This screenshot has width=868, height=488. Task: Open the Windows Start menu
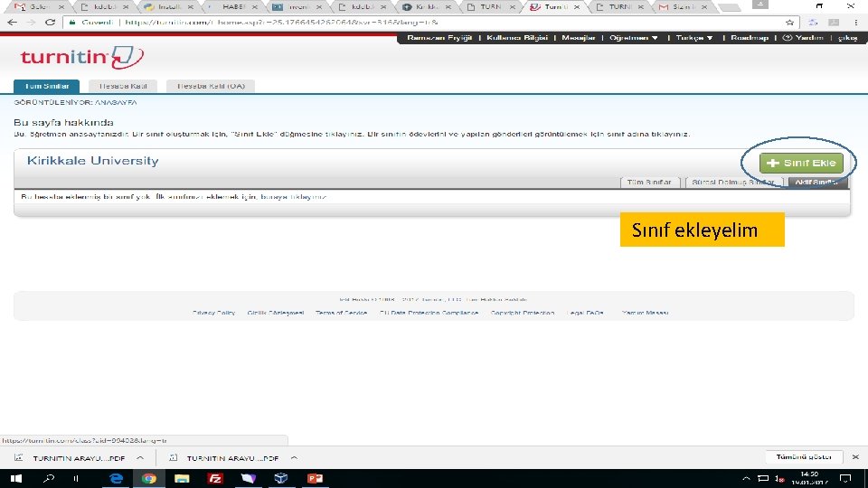click(15, 479)
